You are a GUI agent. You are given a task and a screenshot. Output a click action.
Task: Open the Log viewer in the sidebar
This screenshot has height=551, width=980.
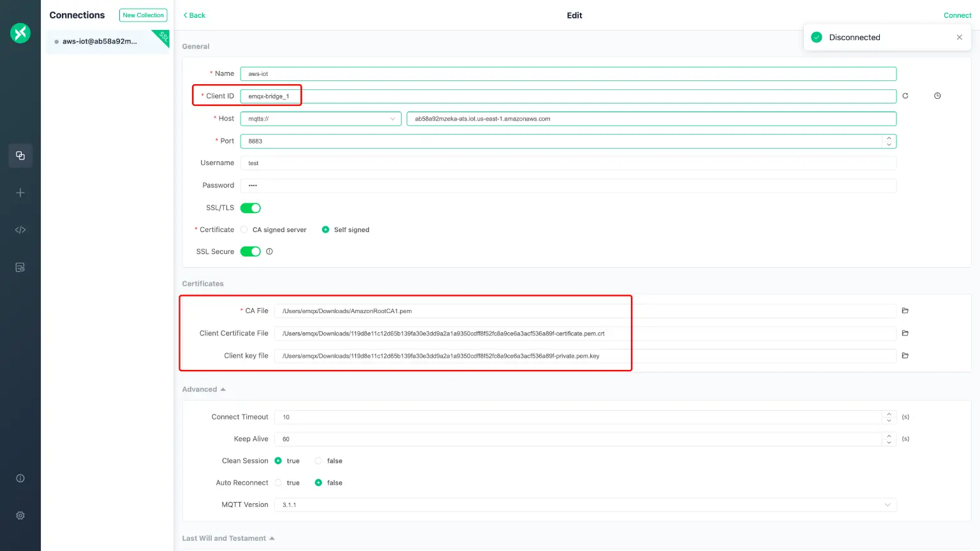click(20, 267)
